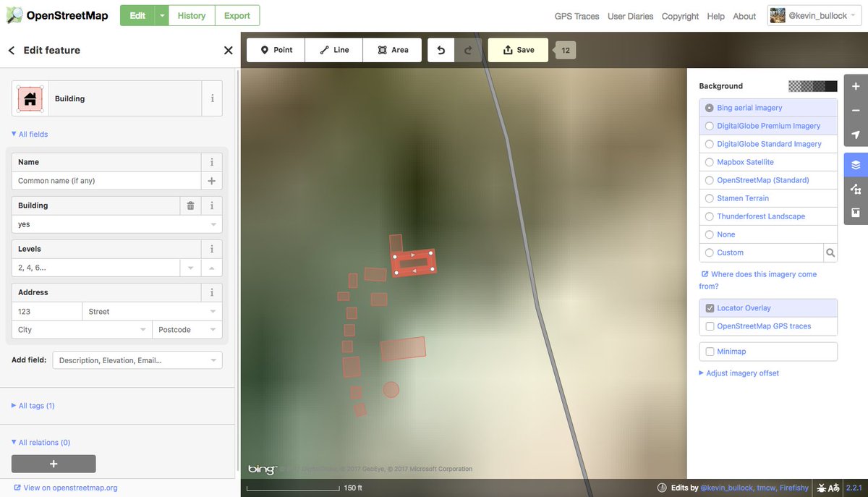Zoom out on the map
Viewport: 868px width, 497px height.
[856, 111]
